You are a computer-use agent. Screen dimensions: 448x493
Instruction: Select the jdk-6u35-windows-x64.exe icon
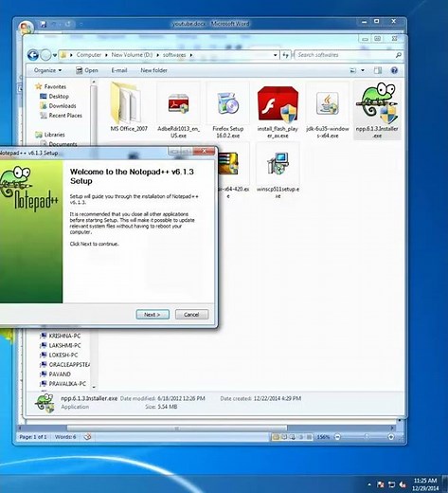pyautogui.click(x=328, y=103)
